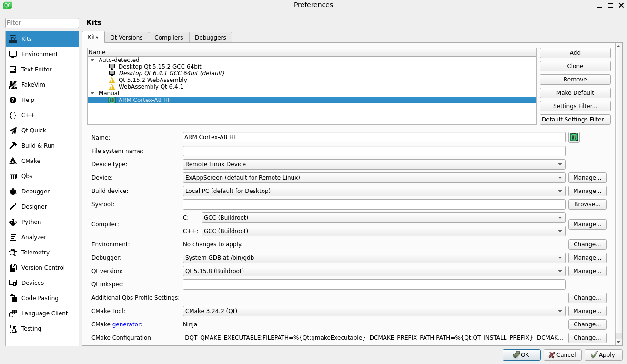The width and height of the screenshot is (627, 364).
Task: Open Settings Filter... dialog
Action: (575, 106)
